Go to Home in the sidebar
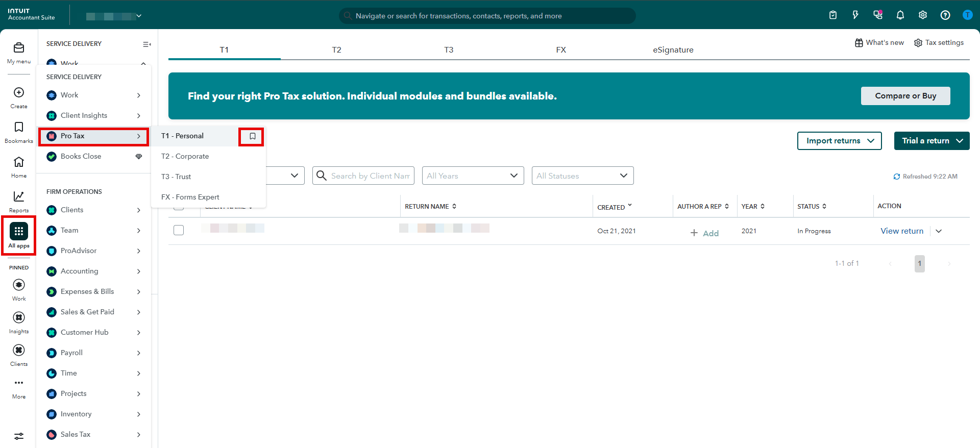The height and width of the screenshot is (448, 980). pyautogui.click(x=19, y=162)
